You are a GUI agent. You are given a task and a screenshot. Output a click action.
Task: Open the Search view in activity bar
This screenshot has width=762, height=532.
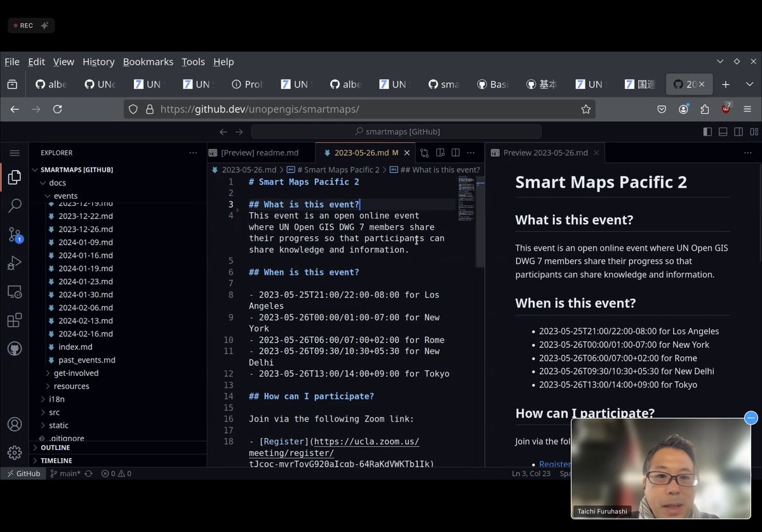15,206
